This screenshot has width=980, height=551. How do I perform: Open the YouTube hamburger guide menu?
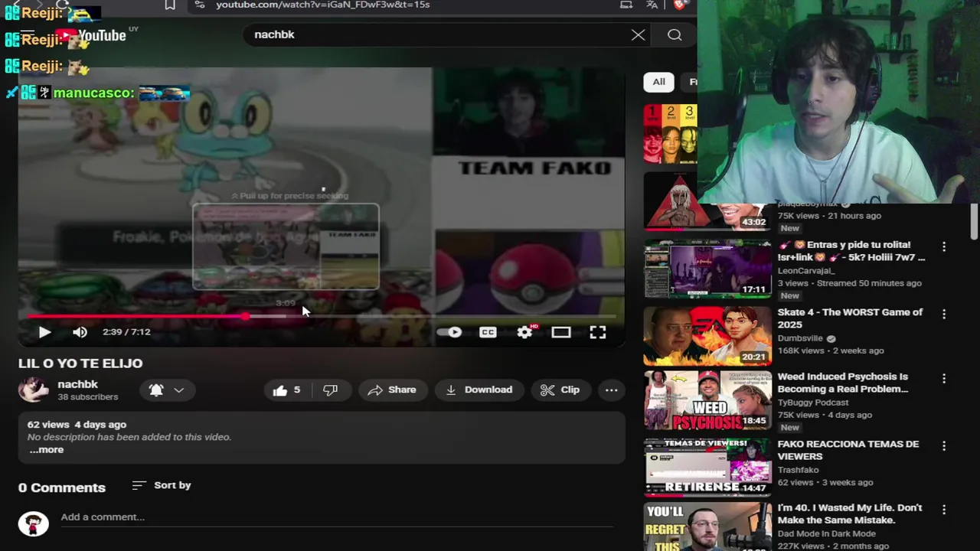[28, 35]
